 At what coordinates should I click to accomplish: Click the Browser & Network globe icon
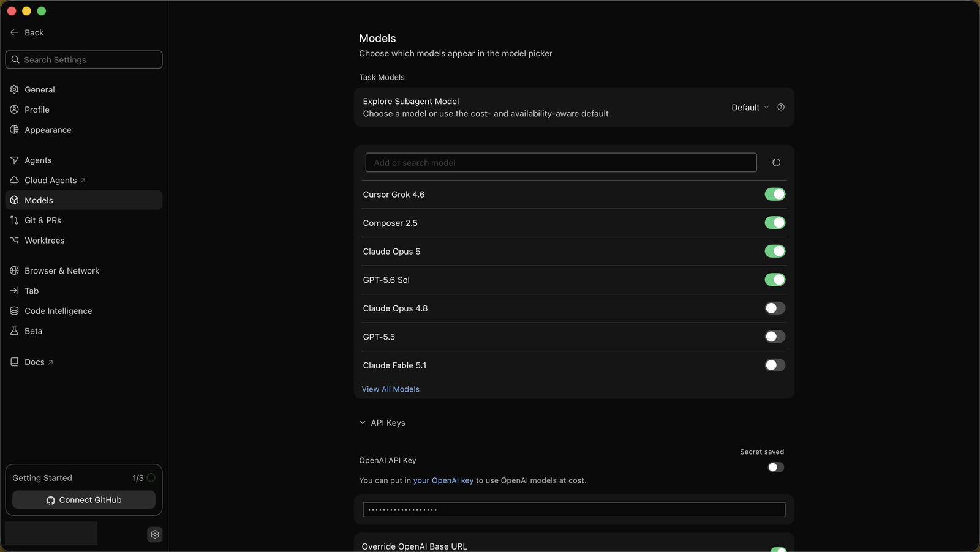pyautogui.click(x=14, y=270)
